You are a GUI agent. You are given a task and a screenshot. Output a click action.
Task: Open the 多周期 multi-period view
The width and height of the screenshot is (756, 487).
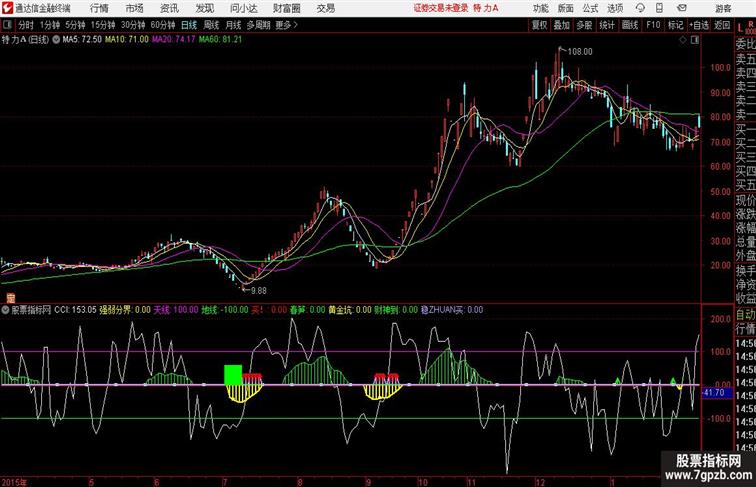click(258, 25)
